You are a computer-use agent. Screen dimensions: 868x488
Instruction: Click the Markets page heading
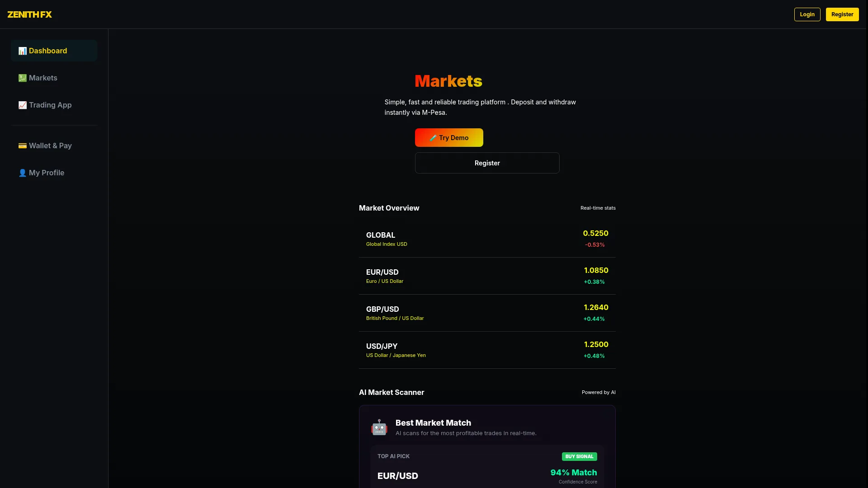(x=448, y=81)
